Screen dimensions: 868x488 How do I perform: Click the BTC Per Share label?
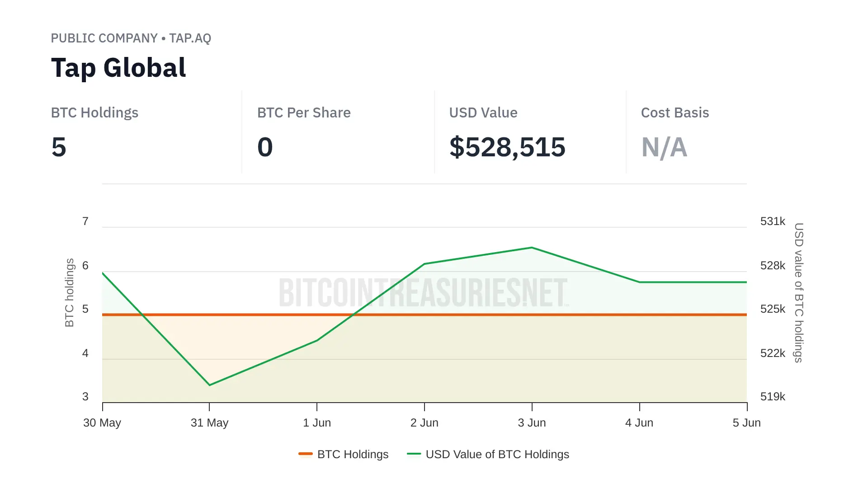304,113
